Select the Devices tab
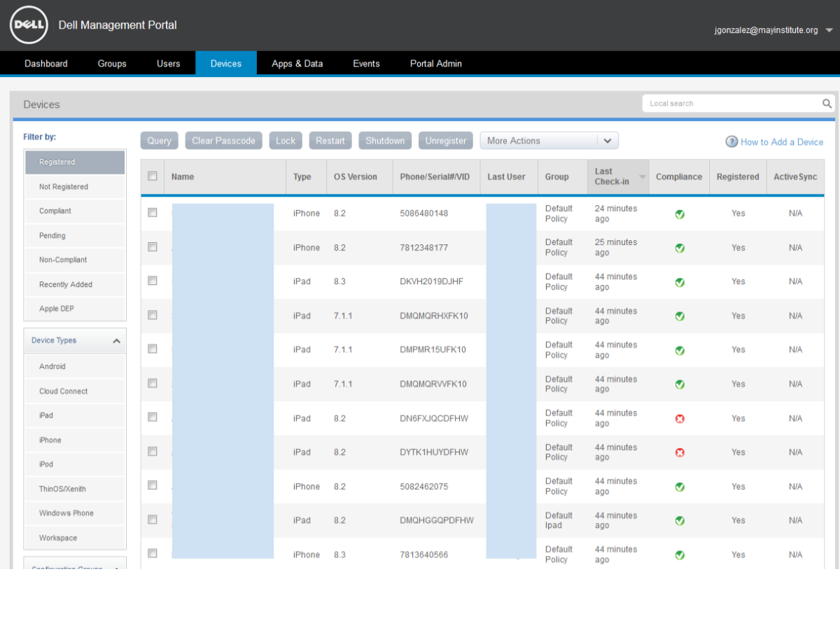840x630 pixels. (226, 64)
